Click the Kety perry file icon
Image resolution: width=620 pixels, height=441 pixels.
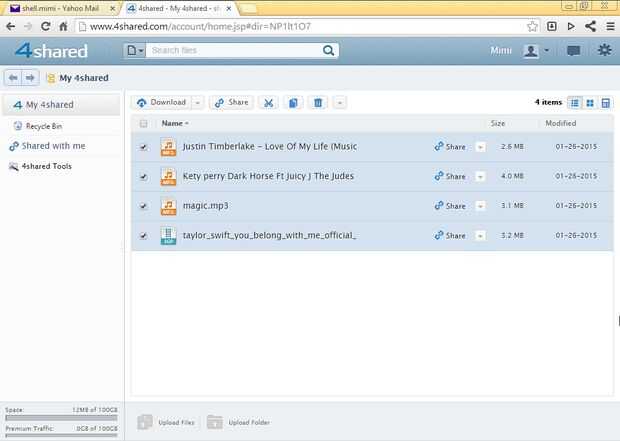168,176
